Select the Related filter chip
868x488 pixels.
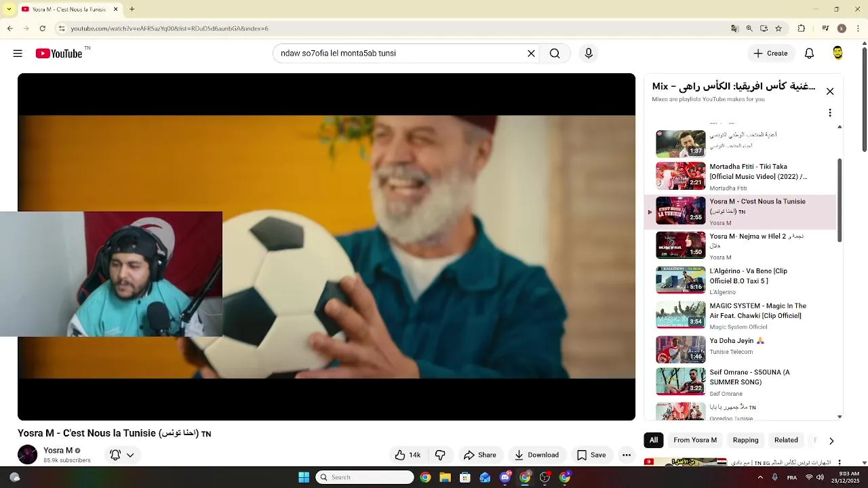786,440
